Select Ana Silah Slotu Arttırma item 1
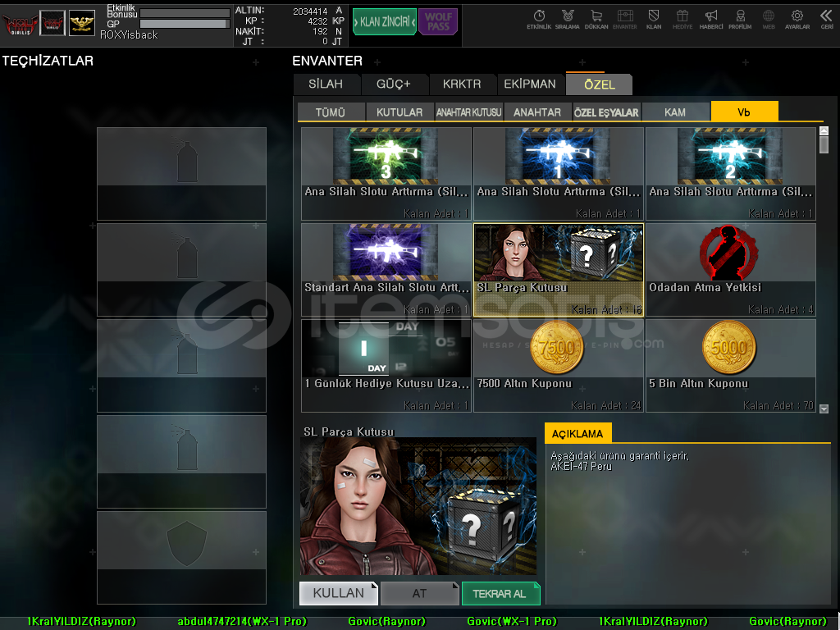Viewport: 840px width, 630px height. pos(558,174)
